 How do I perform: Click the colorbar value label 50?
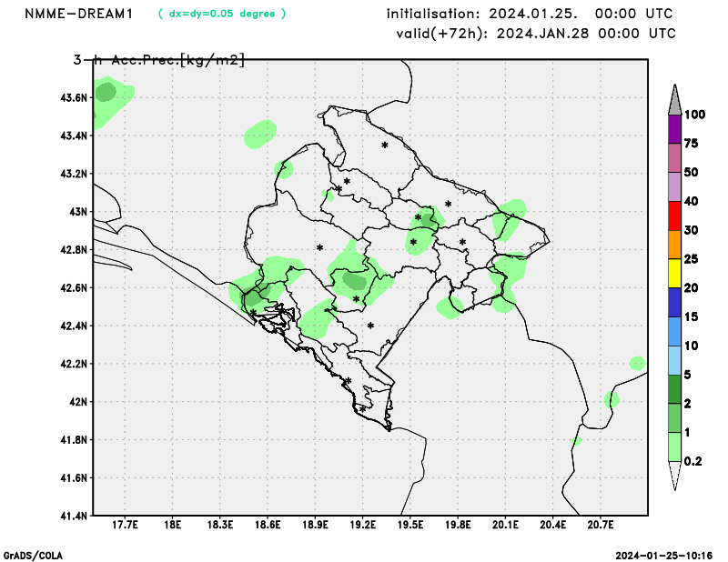691,173
